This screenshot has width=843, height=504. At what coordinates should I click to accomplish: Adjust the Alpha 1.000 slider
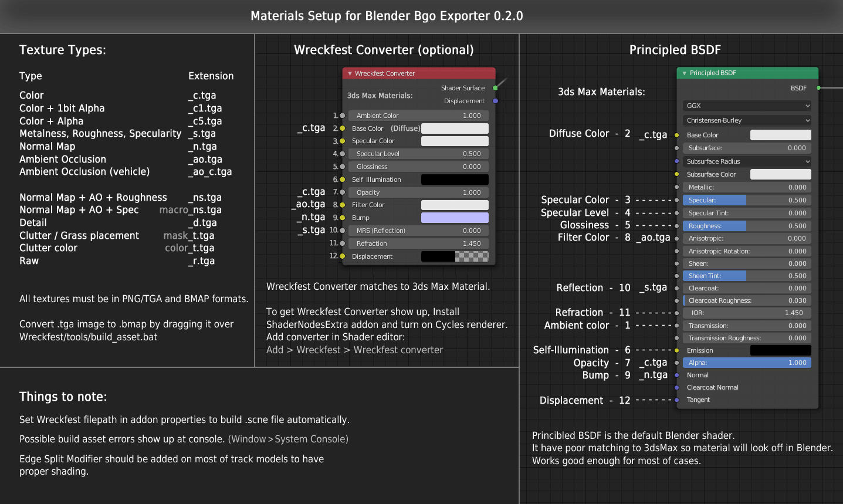coord(747,363)
